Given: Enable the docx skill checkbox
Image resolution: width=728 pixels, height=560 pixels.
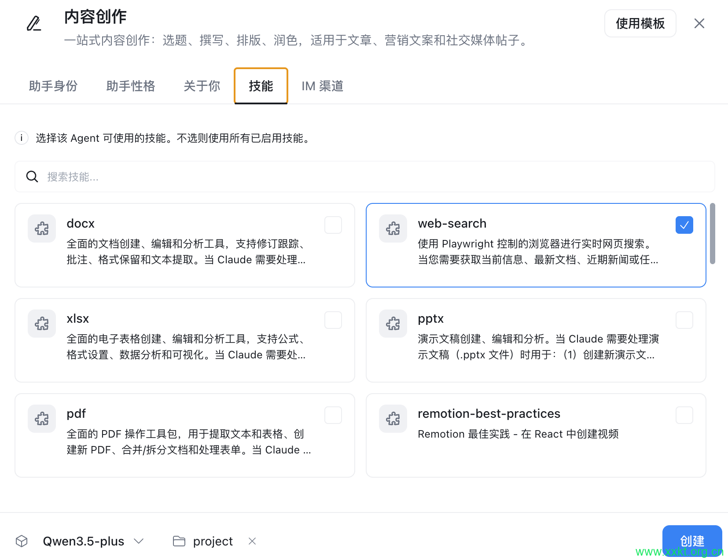Looking at the screenshot, I should coord(333,225).
